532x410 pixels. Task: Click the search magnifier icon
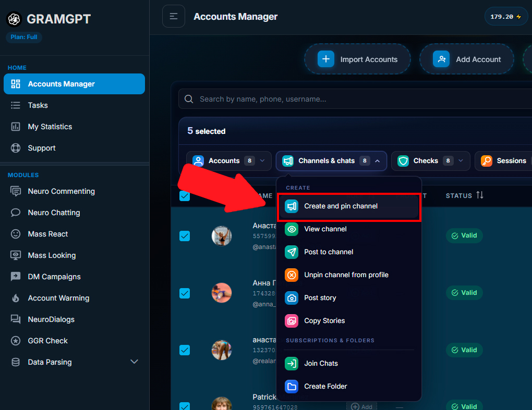[189, 99]
